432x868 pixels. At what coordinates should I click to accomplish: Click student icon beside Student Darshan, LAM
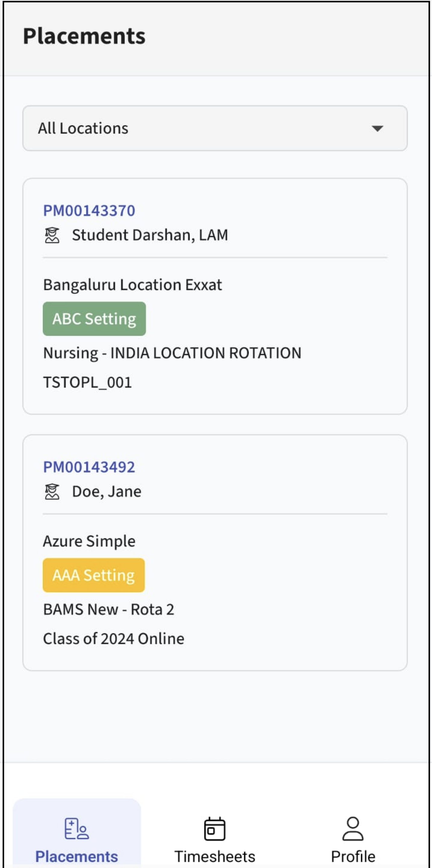[x=52, y=235]
